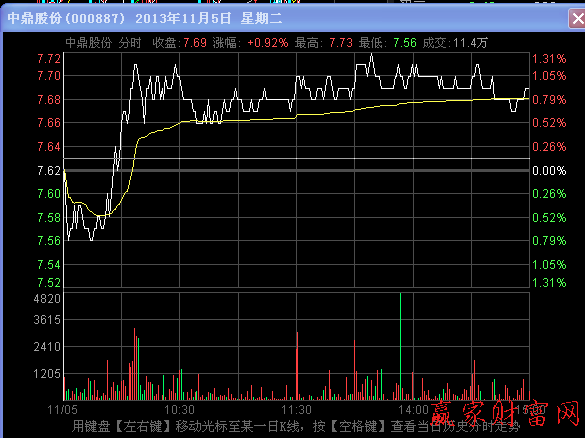Click the 分时 label in header
This screenshot has height=438, width=585.
[x=130, y=43]
